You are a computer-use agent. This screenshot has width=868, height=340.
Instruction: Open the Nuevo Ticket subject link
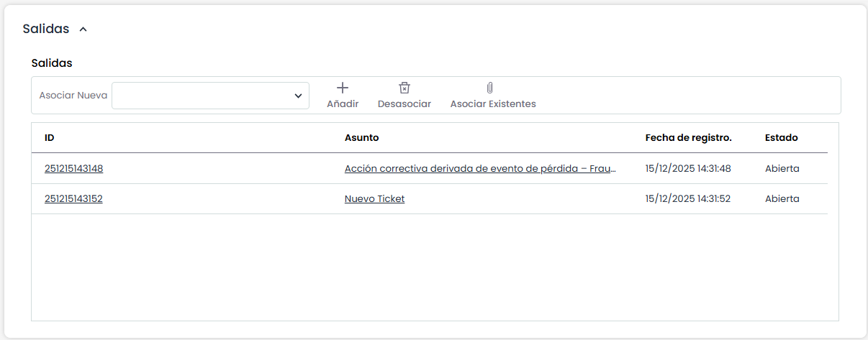click(x=374, y=199)
